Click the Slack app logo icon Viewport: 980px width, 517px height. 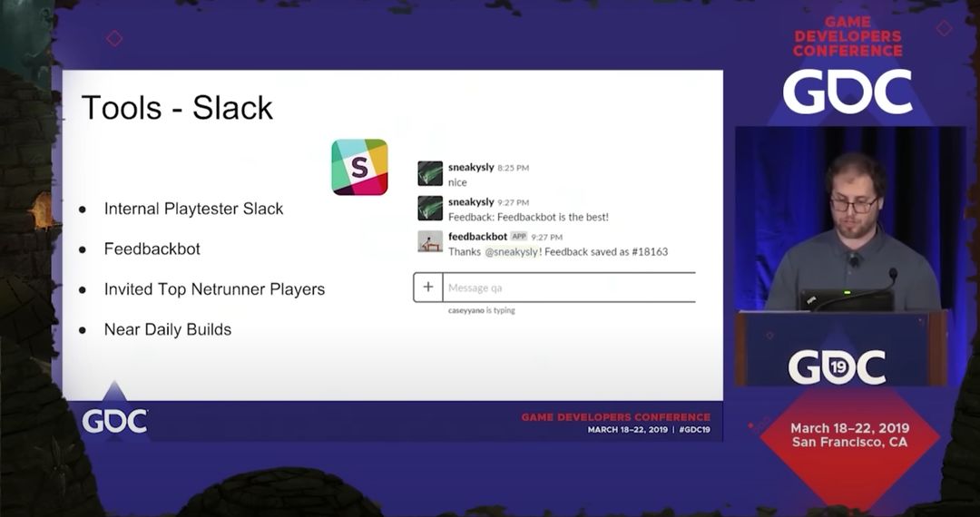pyautogui.click(x=359, y=167)
